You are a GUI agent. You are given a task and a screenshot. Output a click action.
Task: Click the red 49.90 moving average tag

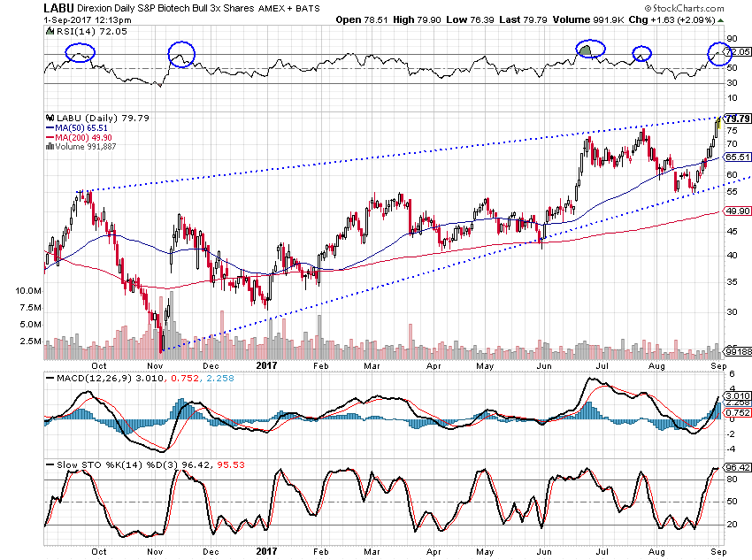pos(737,212)
